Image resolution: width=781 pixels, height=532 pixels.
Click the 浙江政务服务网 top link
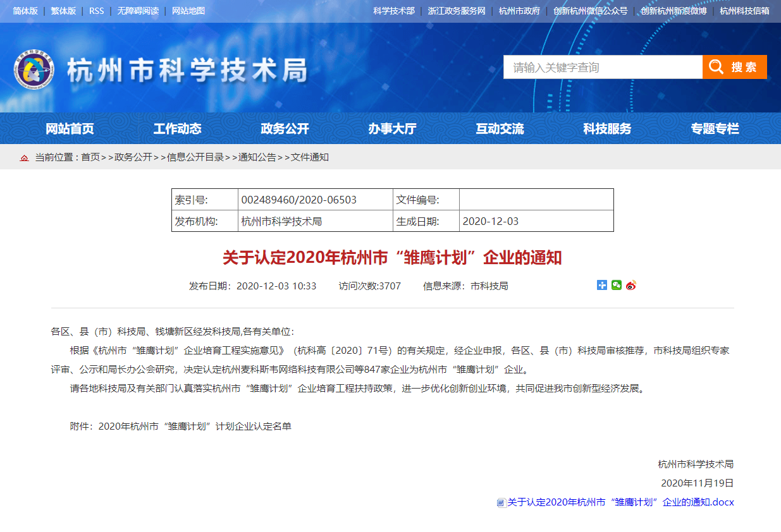coord(456,11)
